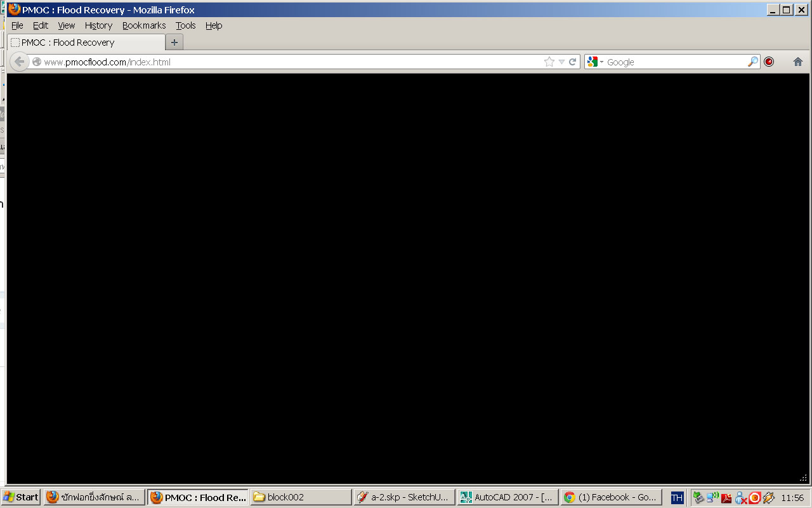Screen dimensions: 812x508
Task: Focus the address bar showing www.pmocflood.com
Action: click(x=285, y=62)
